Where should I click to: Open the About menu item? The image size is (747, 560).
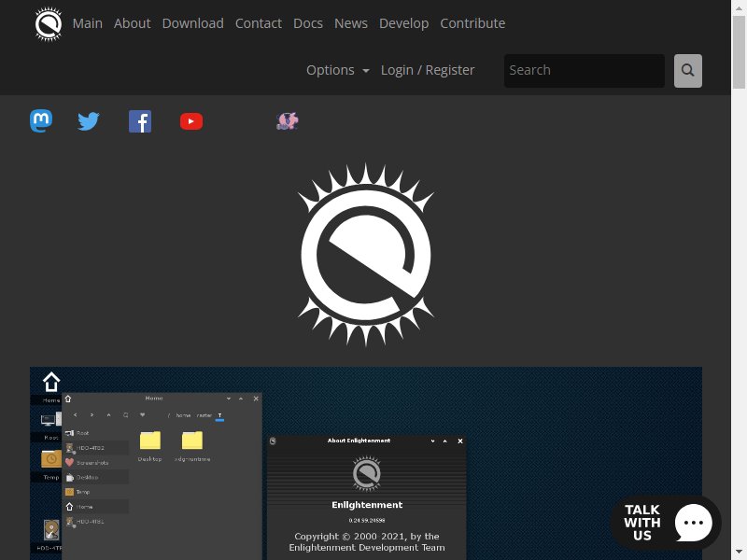[132, 23]
